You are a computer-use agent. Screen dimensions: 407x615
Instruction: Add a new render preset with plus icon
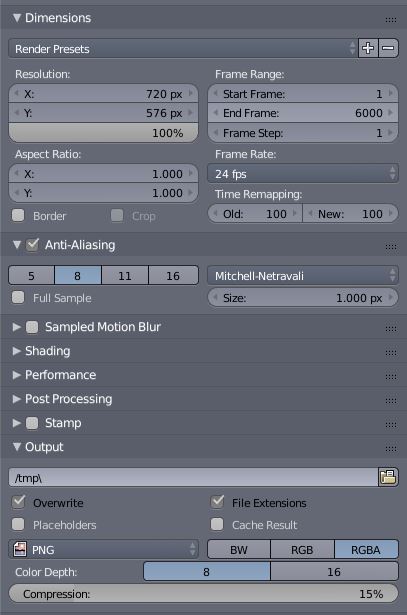pos(368,48)
